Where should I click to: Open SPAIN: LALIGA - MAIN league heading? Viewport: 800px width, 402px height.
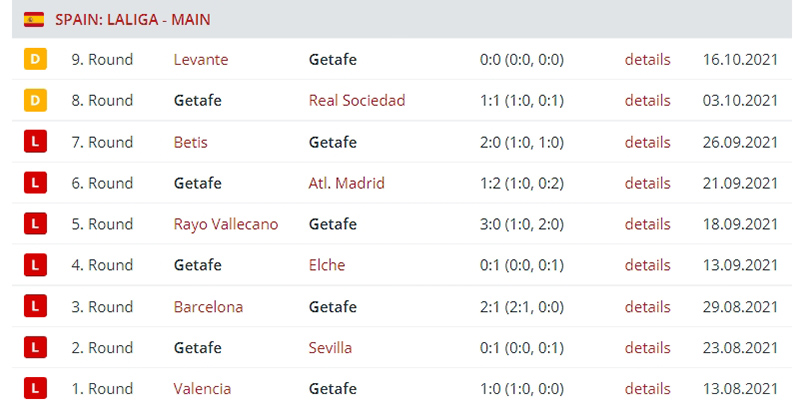pos(133,19)
